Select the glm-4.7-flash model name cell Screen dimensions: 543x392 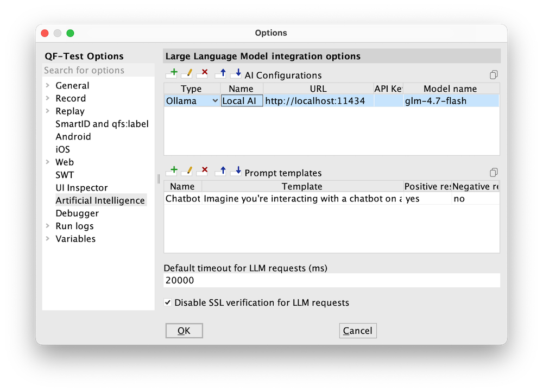[450, 100]
